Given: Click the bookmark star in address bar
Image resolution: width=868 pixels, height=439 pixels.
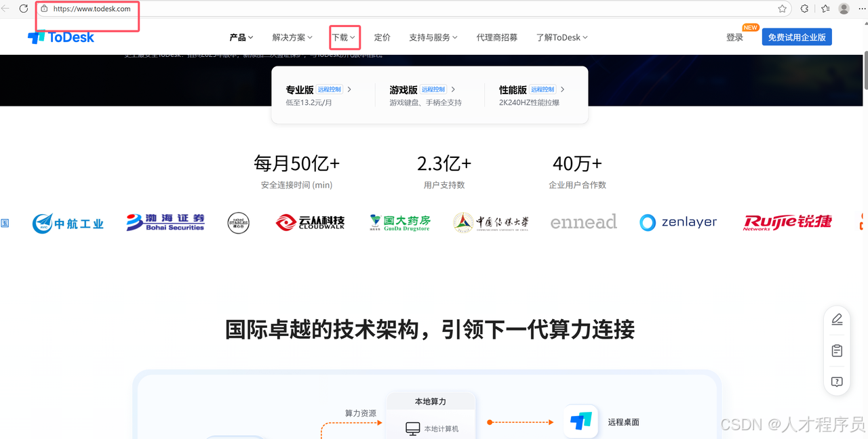Looking at the screenshot, I should [x=782, y=9].
